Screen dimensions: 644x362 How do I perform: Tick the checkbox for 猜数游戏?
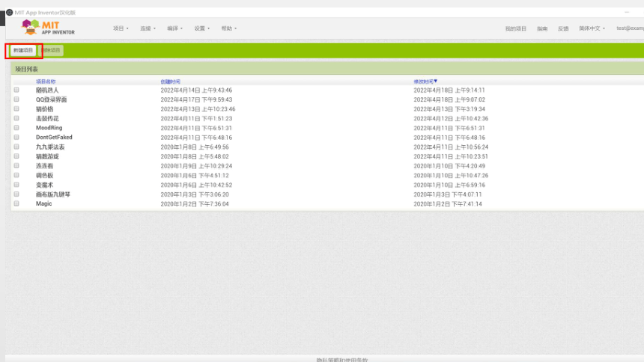(x=16, y=156)
